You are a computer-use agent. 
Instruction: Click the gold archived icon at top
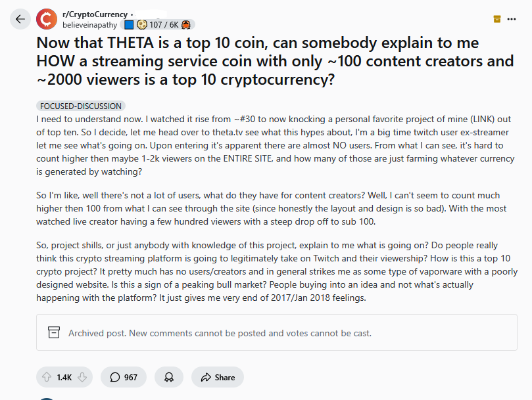tap(497, 19)
